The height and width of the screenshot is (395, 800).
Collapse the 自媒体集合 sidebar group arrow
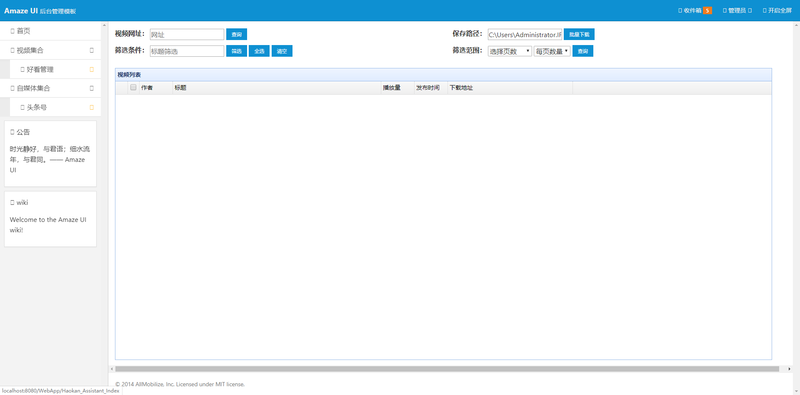coord(92,88)
